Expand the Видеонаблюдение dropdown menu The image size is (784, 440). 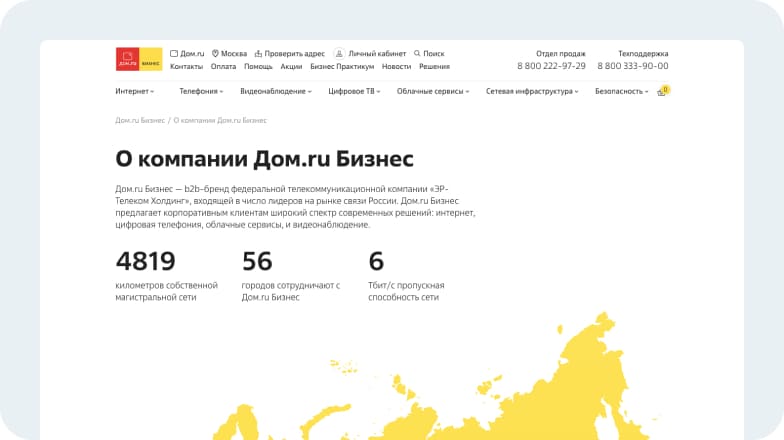tap(276, 91)
